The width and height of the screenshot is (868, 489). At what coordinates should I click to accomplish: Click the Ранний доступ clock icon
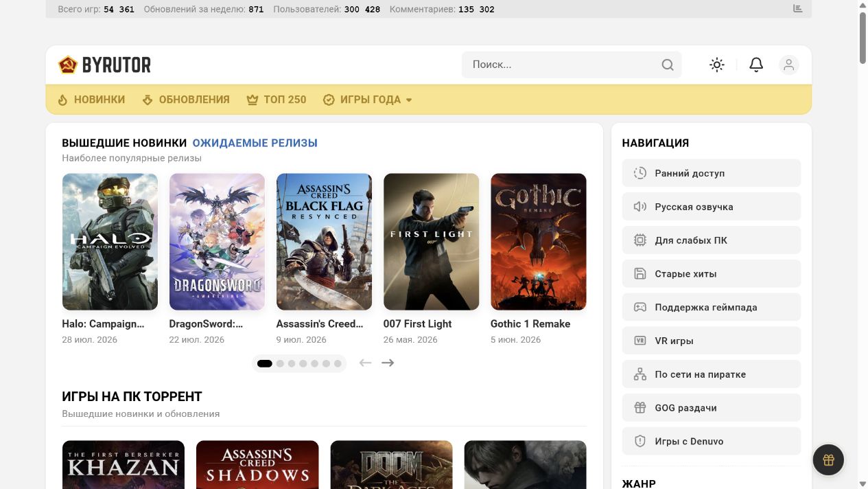(x=640, y=173)
